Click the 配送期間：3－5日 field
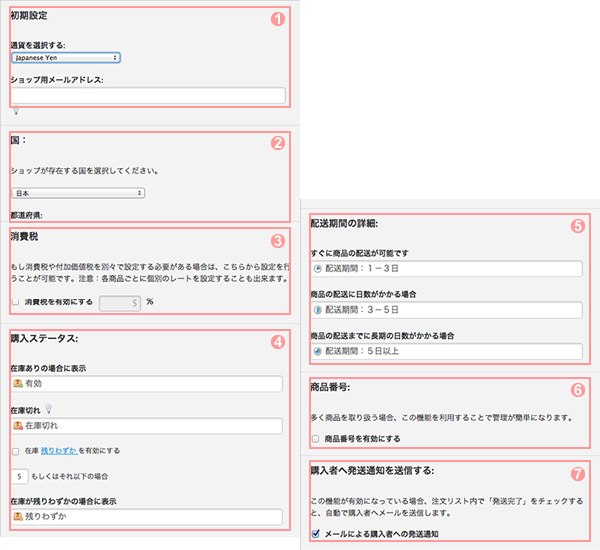The width and height of the screenshot is (600, 550). (x=447, y=310)
